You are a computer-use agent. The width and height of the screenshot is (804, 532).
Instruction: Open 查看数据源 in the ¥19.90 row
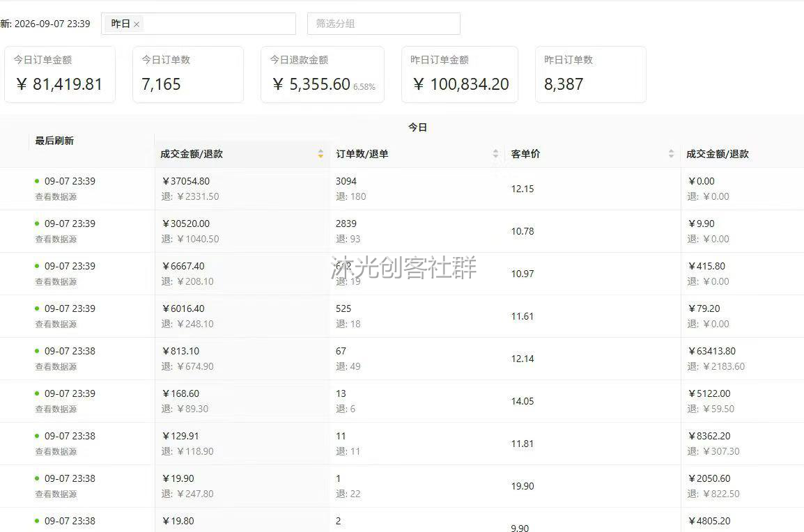pos(56,494)
